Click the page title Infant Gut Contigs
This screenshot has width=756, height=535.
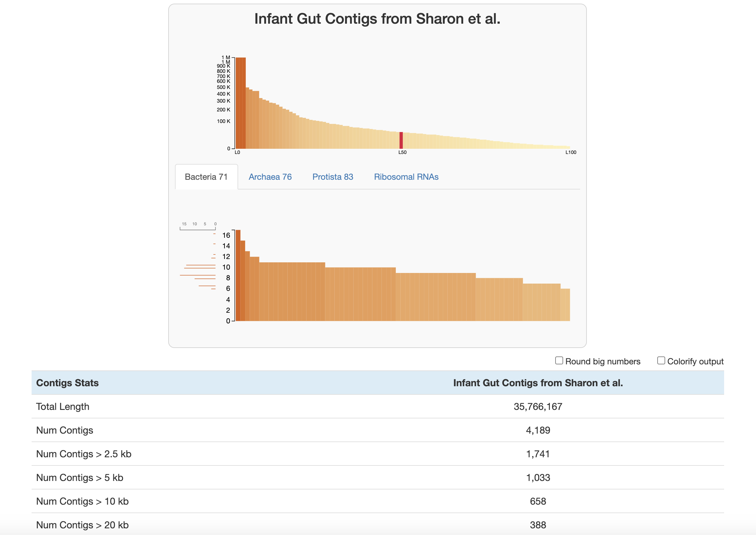[377, 19]
